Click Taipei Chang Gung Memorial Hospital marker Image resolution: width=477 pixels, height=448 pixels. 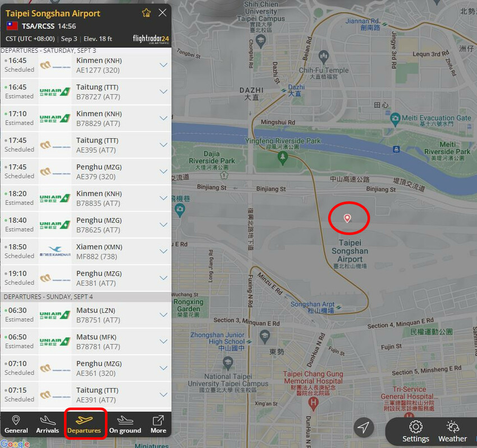[x=313, y=402]
